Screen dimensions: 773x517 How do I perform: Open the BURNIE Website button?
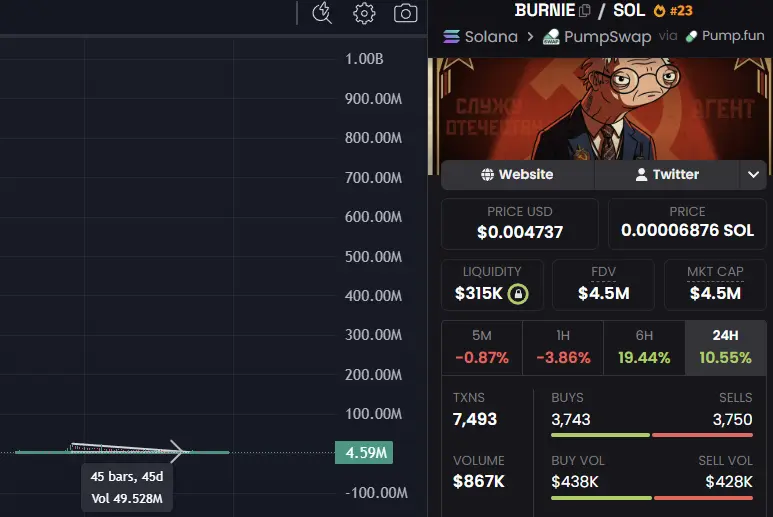pos(518,174)
